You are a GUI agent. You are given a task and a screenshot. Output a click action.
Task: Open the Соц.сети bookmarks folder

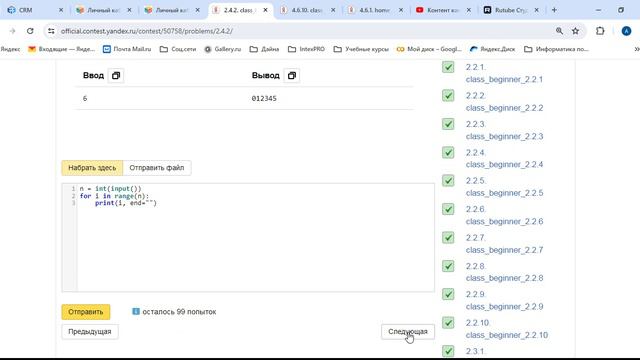click(178, 49)
